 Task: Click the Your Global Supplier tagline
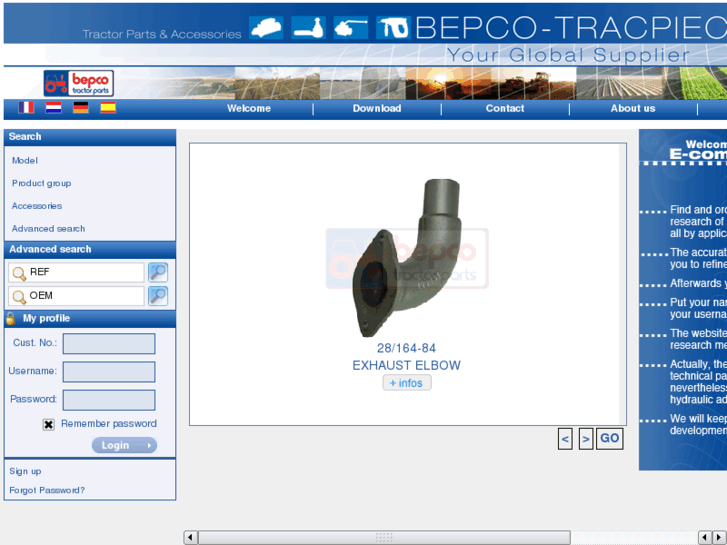point(568,55)
